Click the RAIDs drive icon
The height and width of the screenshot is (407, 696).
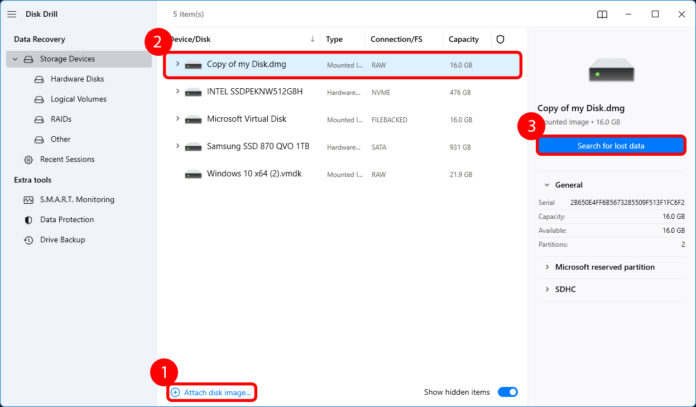[39, 119]
